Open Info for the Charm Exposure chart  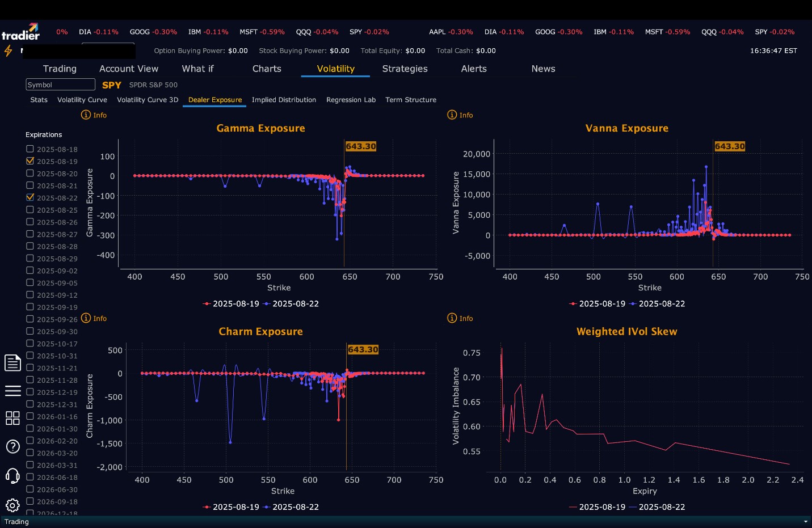pyautogui.click(x=94, y=318)
